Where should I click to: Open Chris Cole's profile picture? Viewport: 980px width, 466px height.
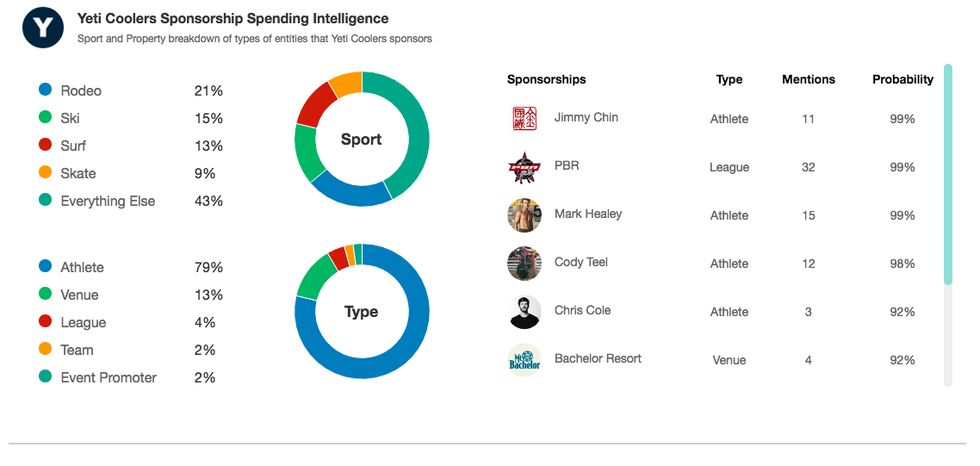(524, 312)
